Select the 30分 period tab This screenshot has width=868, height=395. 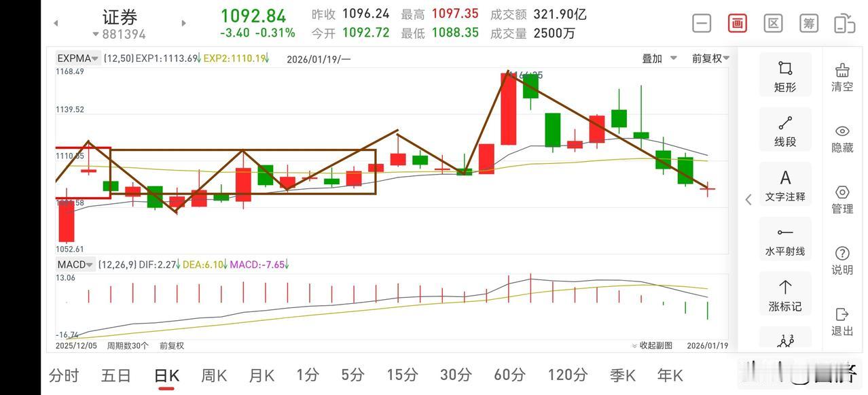pos(456,375)
